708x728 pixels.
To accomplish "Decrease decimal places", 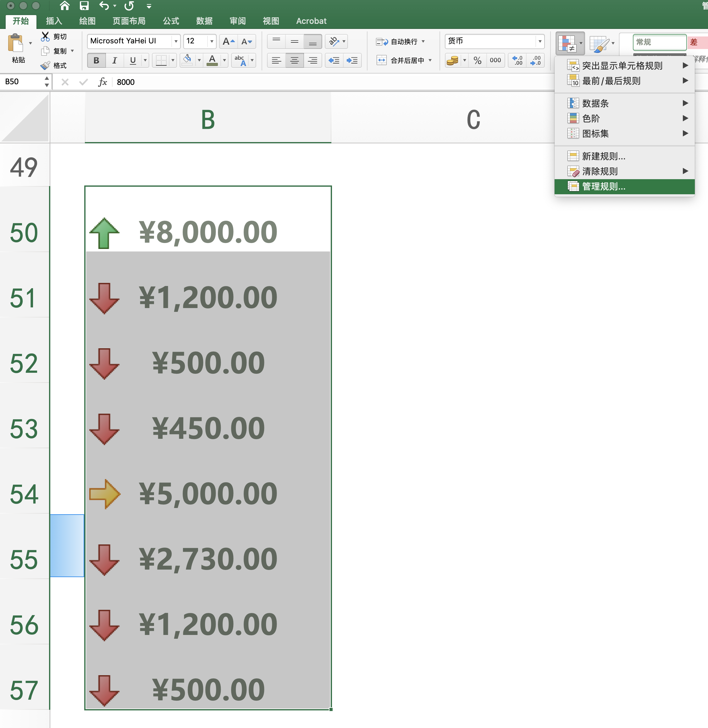I will click(535, 60).
